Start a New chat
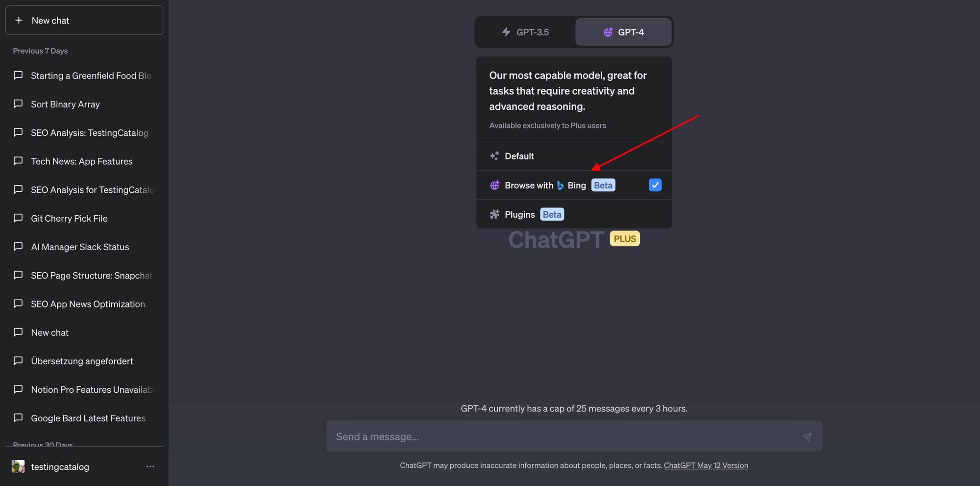This screenshot has height=486, width=980. 50,20
